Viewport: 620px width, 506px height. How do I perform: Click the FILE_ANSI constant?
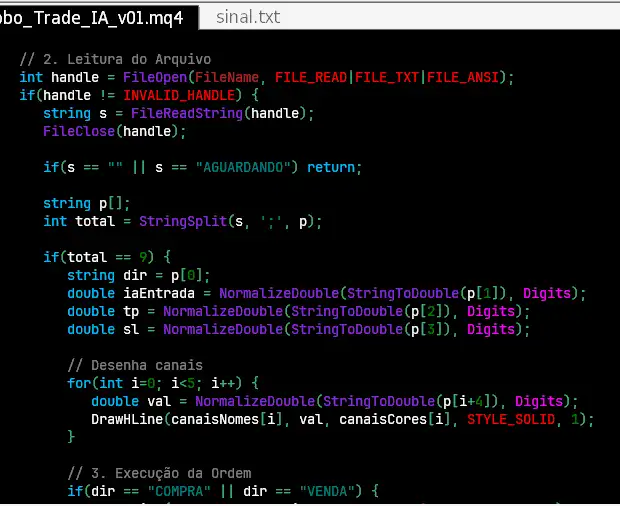[463, 77]
